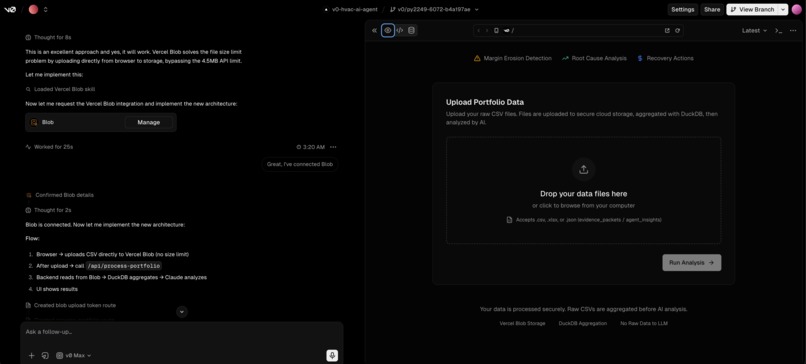Click the microphone voice input button
Viewport: 806px width, 364px height.
point(332,355)
